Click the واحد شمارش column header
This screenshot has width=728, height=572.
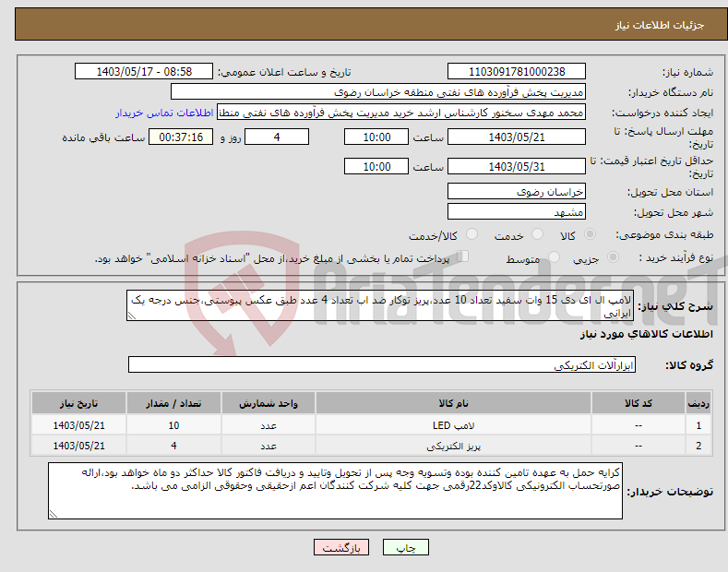[269, 403]
